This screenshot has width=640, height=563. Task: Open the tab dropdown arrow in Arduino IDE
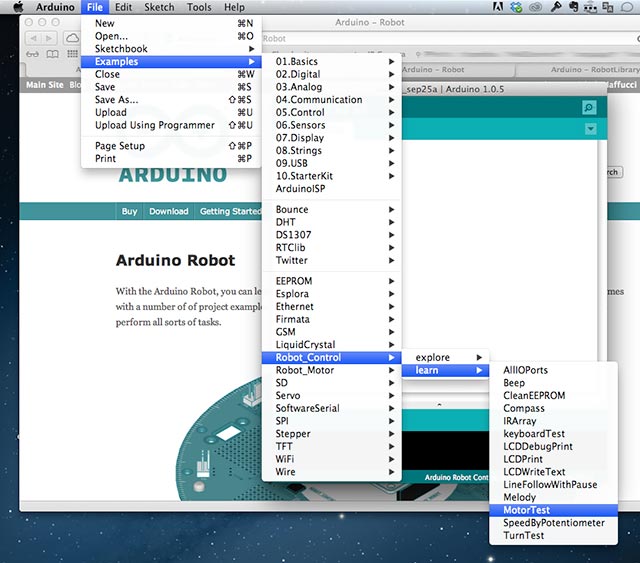(590, 129)
